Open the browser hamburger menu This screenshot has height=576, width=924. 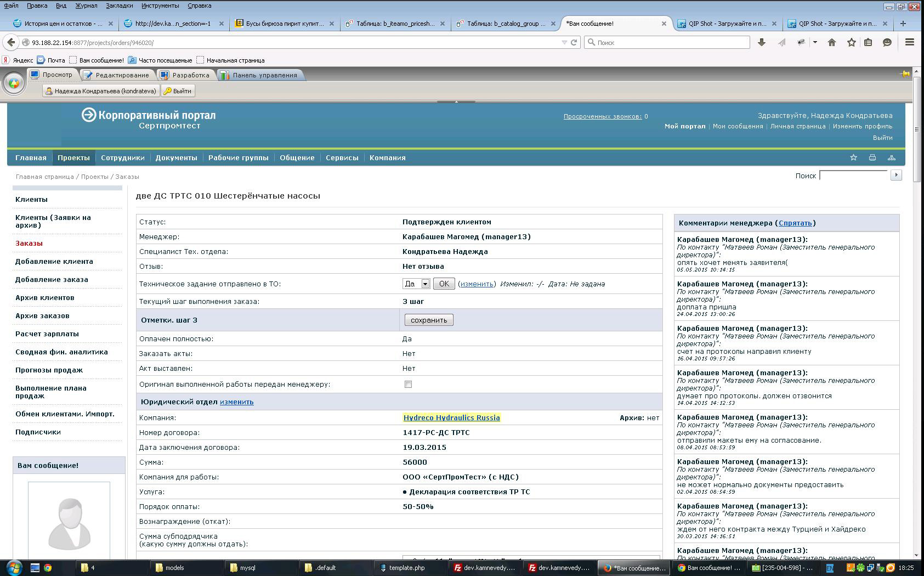(x=909, y=42)
